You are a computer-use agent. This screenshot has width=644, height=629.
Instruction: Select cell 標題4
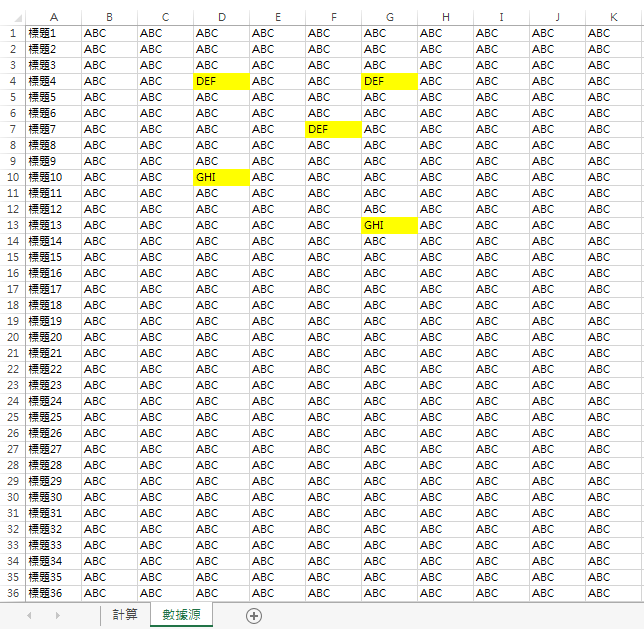click(53, 81)
